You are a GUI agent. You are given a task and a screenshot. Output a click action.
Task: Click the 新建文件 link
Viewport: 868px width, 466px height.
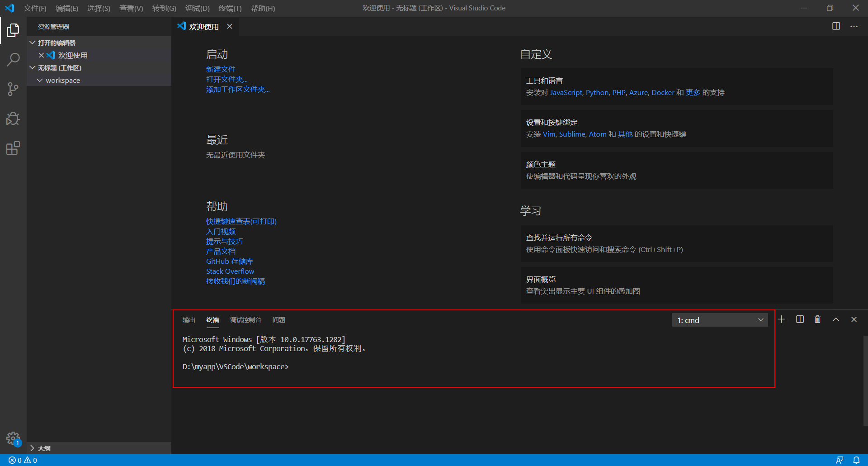pos(221,69)
